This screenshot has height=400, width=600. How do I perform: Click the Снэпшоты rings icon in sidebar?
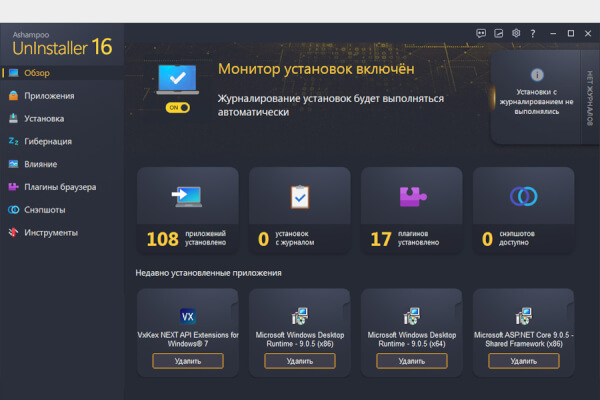click(13, 210)
